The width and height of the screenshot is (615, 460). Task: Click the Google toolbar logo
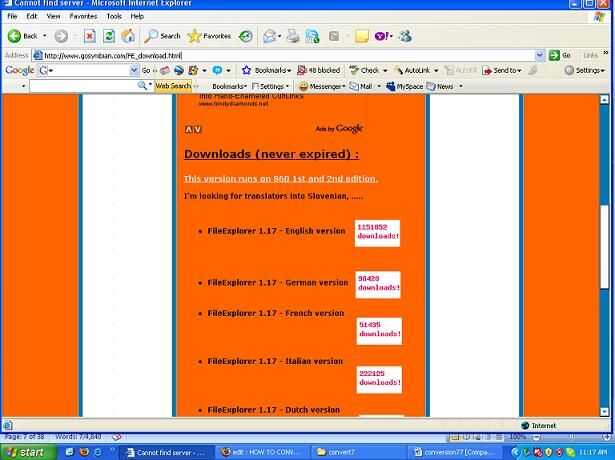[x=20, y=71]
